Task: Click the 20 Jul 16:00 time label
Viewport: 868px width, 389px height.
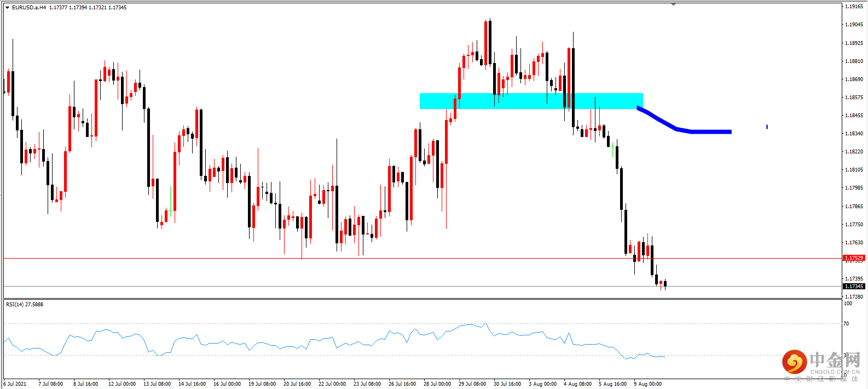Action: pyautogui.click(x=297, y=384)
